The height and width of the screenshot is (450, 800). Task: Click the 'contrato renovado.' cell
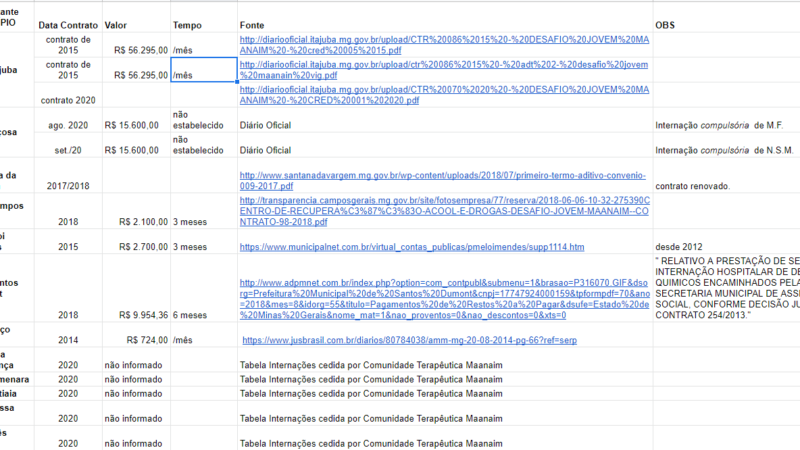click(x=725, y=186)
